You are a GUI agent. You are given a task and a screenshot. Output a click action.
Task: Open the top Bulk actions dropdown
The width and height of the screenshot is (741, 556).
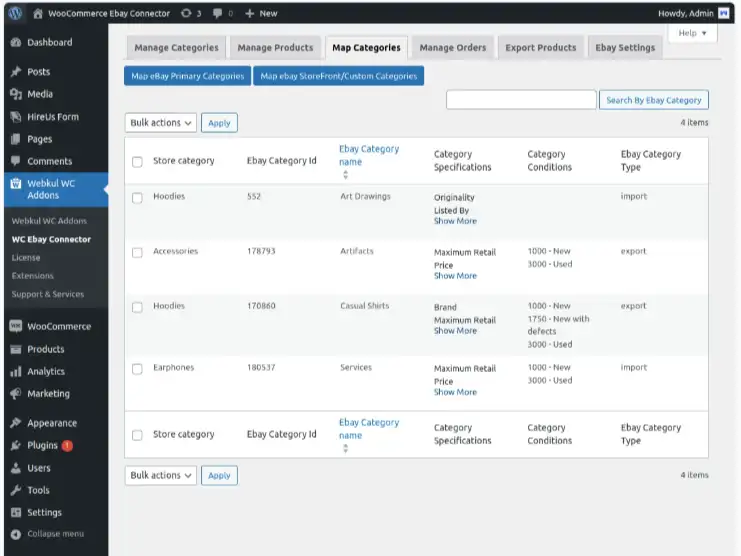pyautogui.click(x=160, y=123)
